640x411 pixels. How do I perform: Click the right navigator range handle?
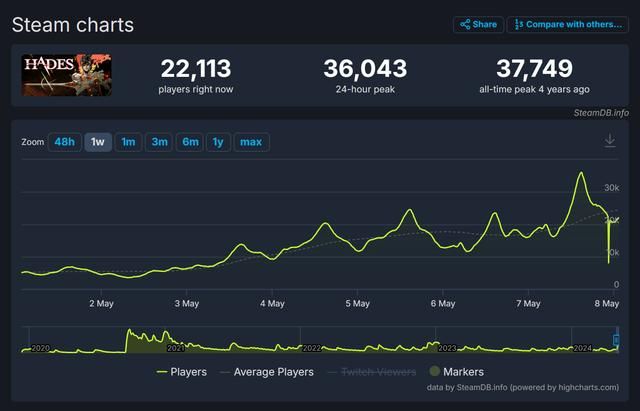[x=618, y=339]
